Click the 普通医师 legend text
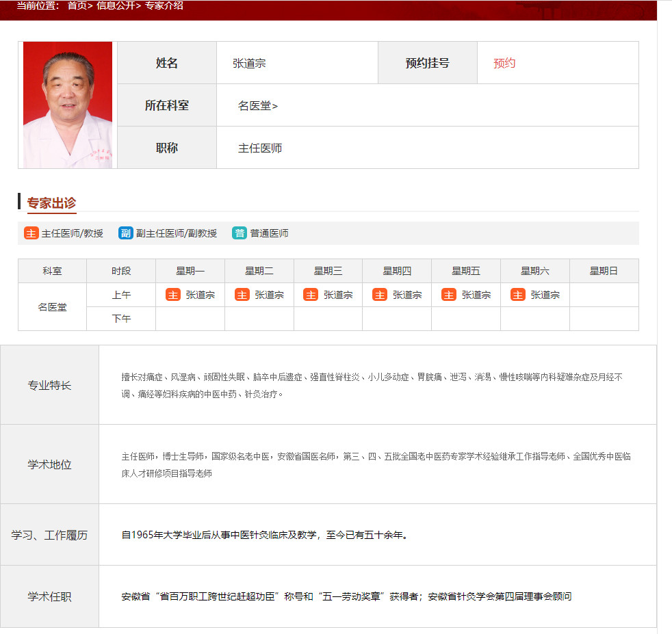The width and height of the screenshot is (672, 634). click(269, 233)
